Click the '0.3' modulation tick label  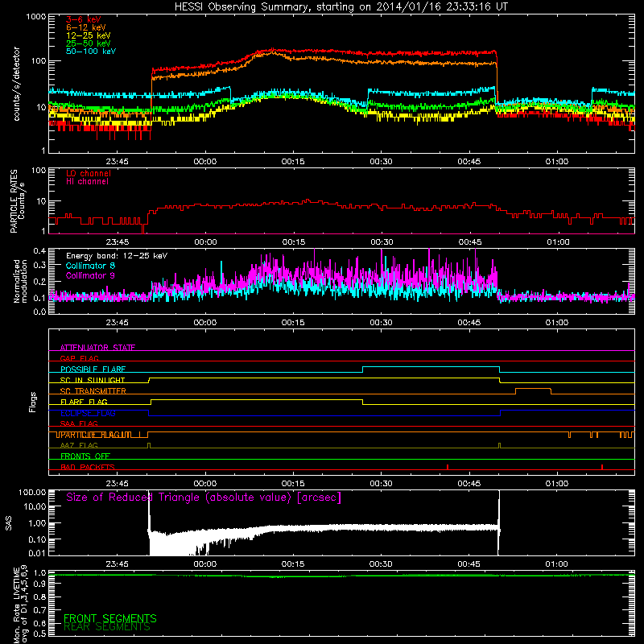pyautogui.click(x=39, y=265)
